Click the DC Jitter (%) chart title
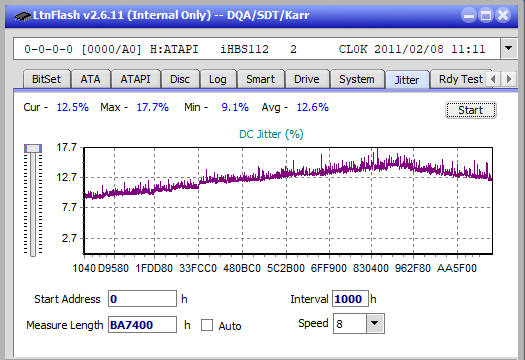 point(271,134)
